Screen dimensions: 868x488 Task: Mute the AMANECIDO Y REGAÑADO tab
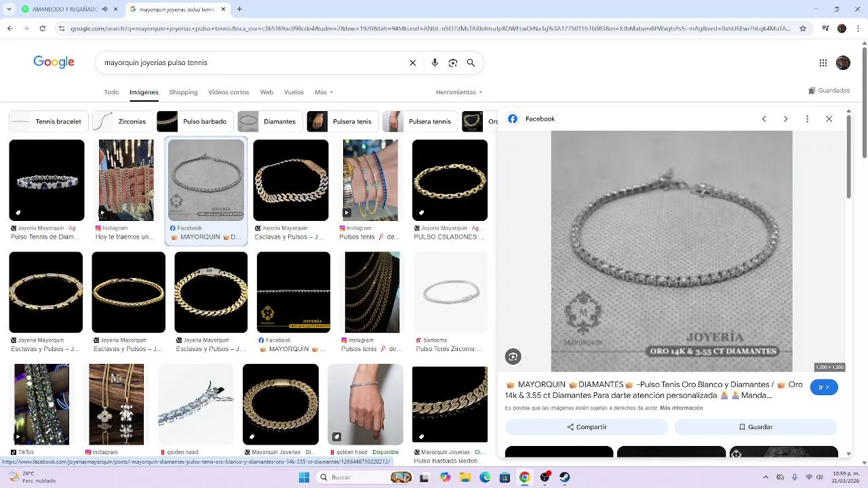pos(104,9)
